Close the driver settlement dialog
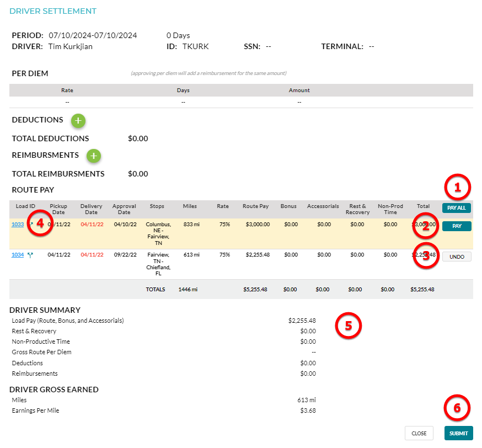Screen dimensions: 482x448 point(419,433)
